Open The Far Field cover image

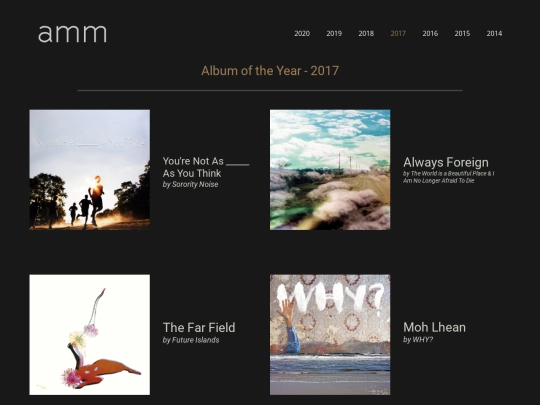(90, 335)
